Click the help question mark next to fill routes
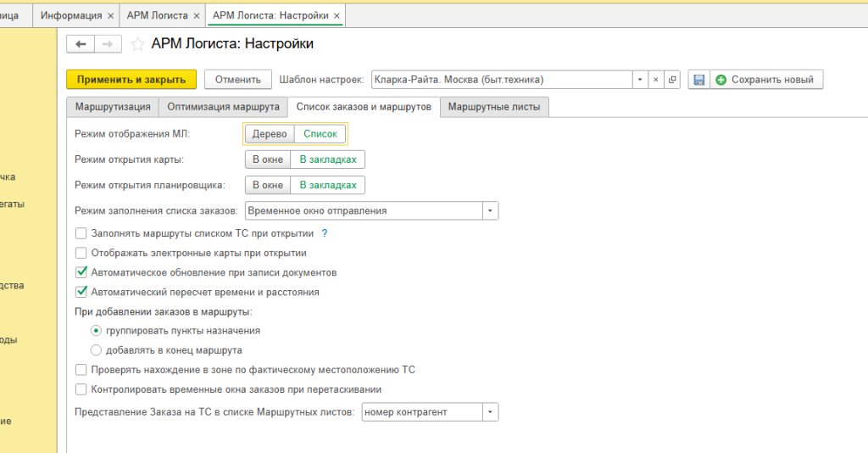868x453 pixels. [325, 233]
